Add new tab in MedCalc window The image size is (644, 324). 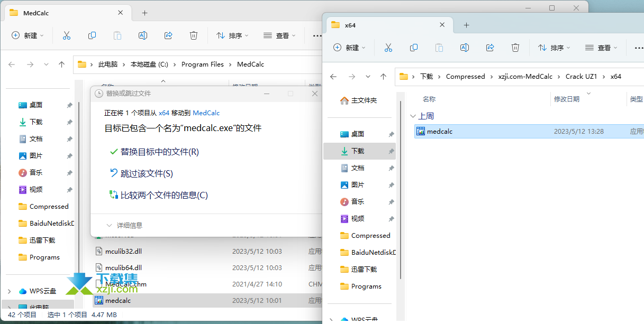(144, 13)
